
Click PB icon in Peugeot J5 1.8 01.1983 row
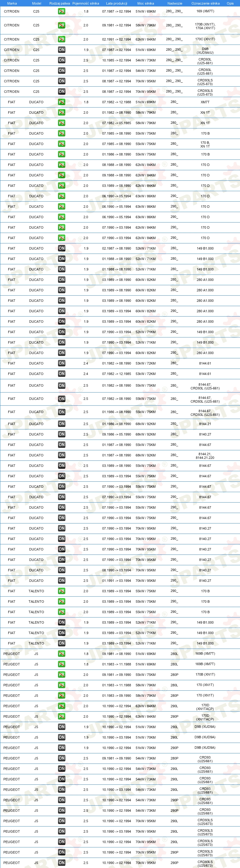click(62, 664)
